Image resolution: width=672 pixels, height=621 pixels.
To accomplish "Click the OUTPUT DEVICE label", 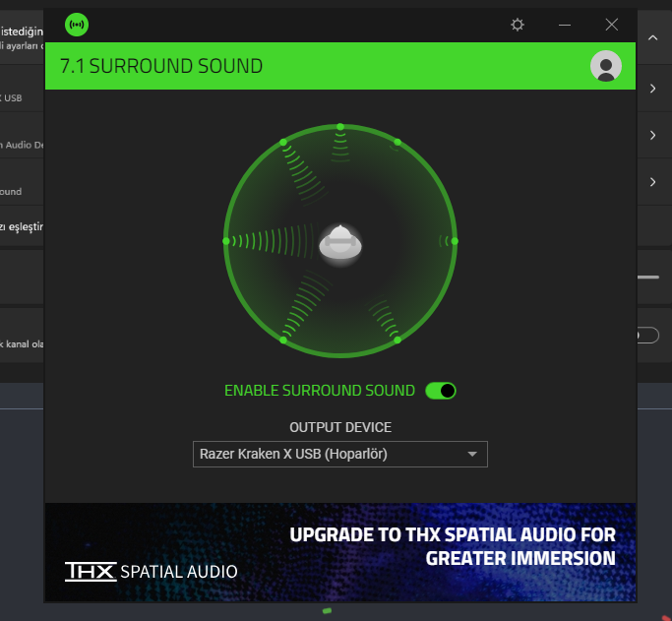I will (x=340, y=427).
